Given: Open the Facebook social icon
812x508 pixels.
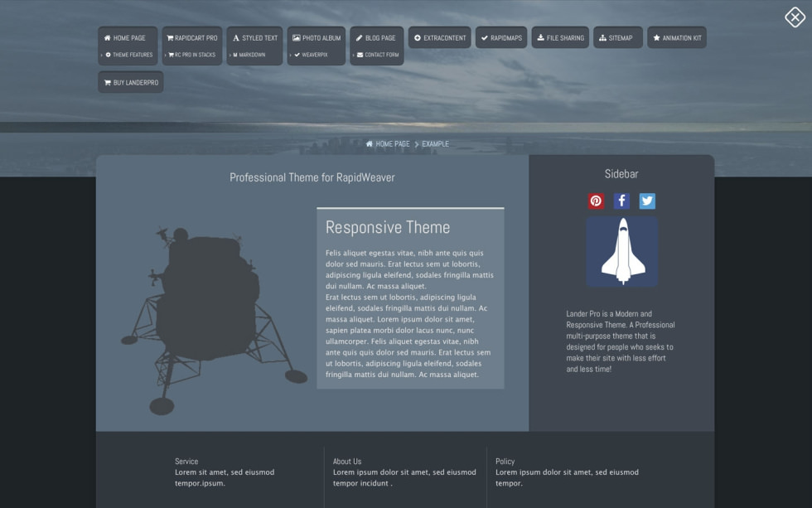Looking at the screenshot, I should point(621,201).
